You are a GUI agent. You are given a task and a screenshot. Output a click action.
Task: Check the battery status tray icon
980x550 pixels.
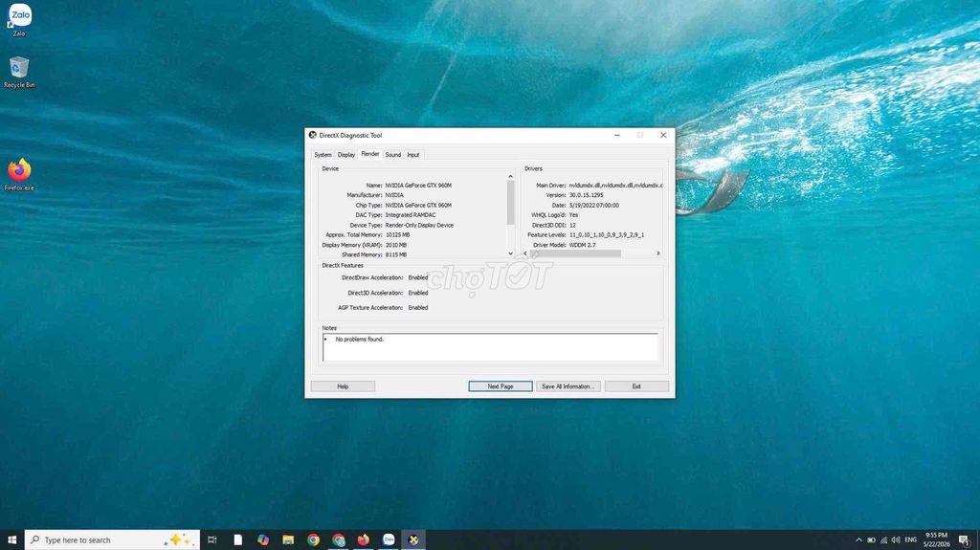click(x=871, y=540)
